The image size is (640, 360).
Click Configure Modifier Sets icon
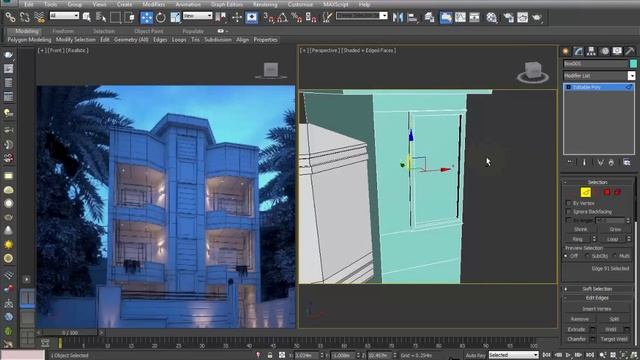[627, 162]
